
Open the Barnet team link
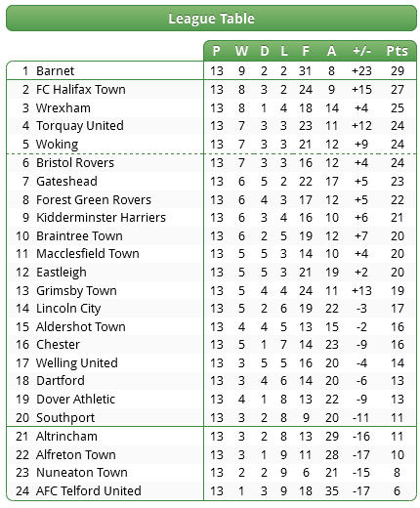(x=55, y=70)
